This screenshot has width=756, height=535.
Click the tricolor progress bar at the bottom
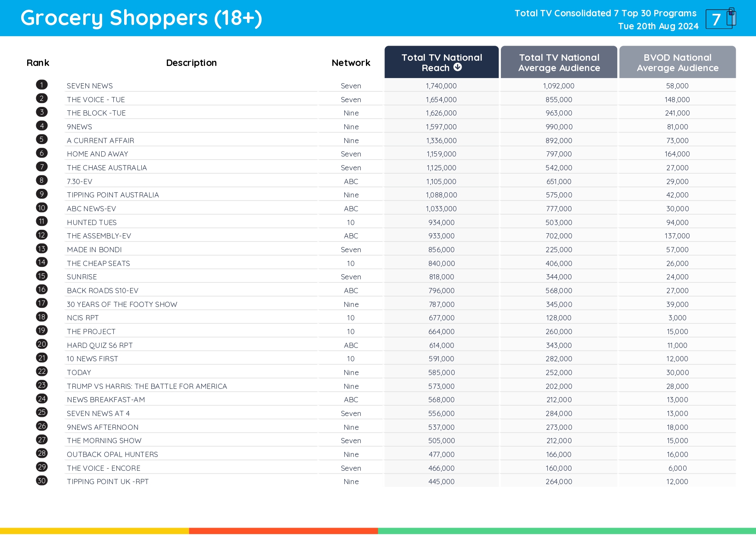pos(378,529)
